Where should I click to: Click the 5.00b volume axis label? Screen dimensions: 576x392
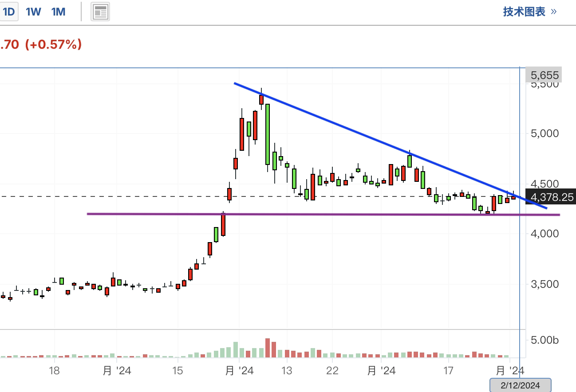point(546,341)
